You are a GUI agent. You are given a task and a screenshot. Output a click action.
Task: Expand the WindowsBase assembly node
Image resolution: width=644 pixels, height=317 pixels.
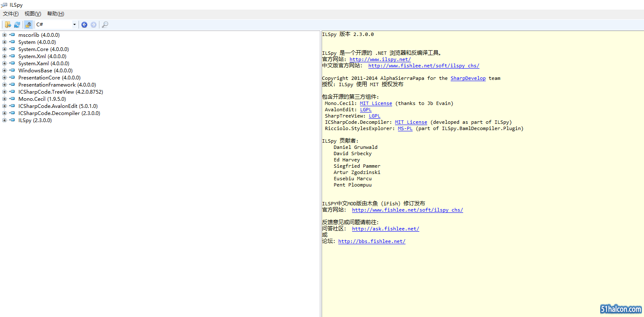(x=4, y=71)
